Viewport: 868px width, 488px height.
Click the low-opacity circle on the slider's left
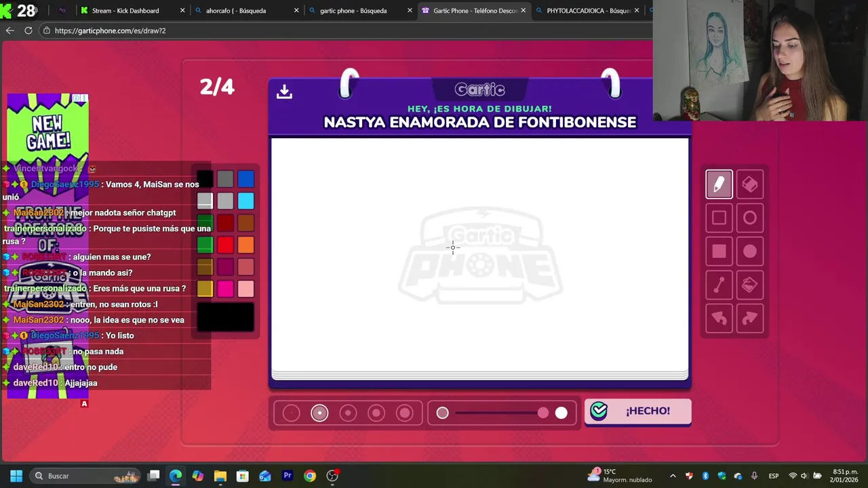point(442,413)
